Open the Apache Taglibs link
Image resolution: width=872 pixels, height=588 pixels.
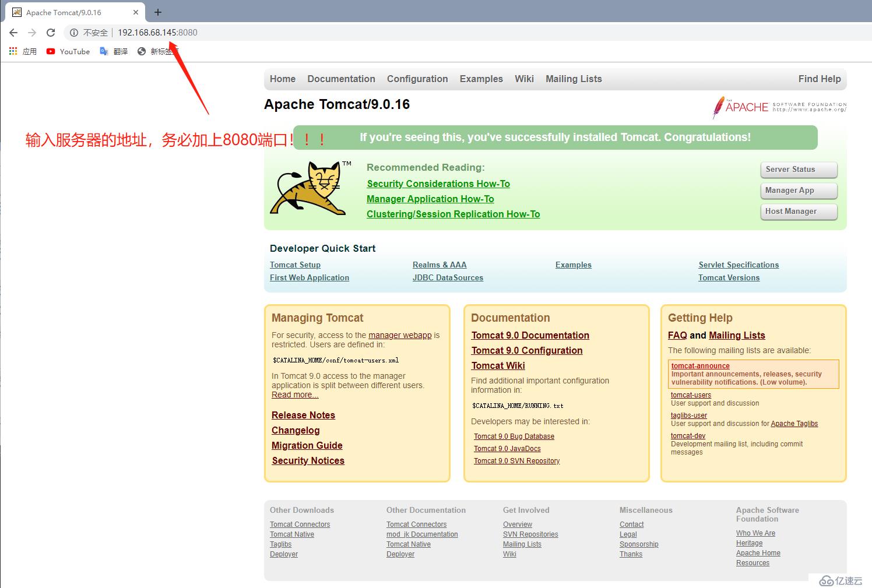pos(794,424)
